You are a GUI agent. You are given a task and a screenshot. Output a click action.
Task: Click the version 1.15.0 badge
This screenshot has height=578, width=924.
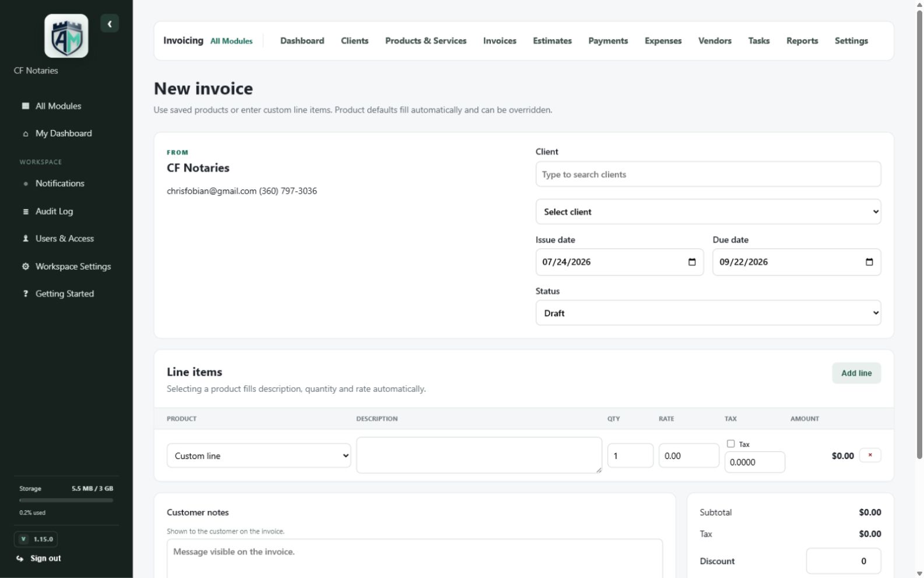coord(36,540)
